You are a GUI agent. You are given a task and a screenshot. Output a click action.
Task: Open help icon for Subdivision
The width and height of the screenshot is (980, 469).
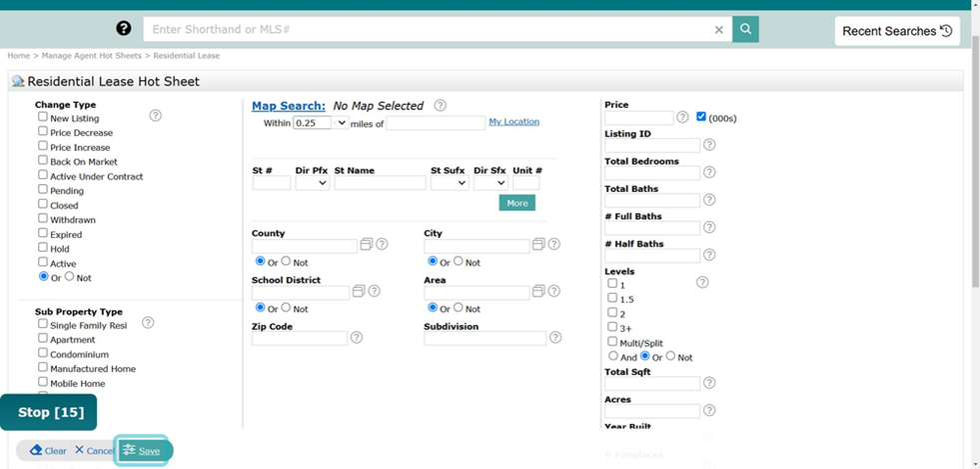point(555,338)
